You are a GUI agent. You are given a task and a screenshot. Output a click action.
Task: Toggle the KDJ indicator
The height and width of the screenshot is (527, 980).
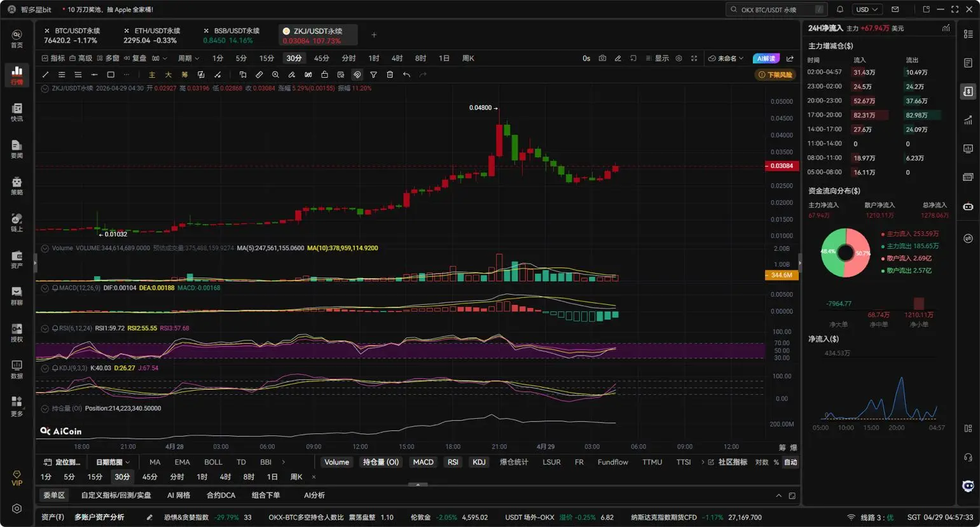point(479,462)
